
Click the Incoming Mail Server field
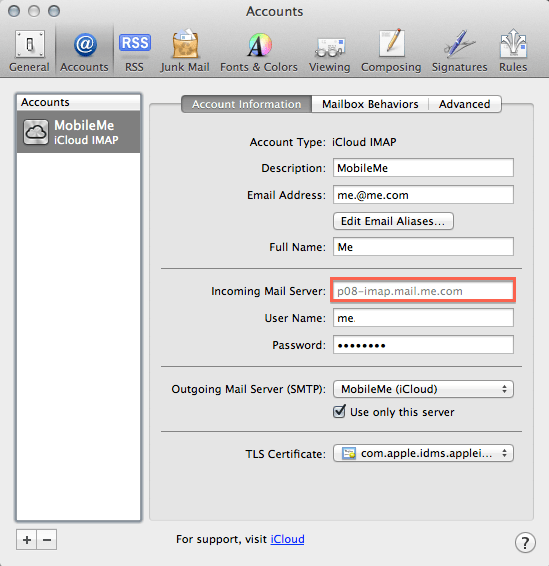pos(423,291)
